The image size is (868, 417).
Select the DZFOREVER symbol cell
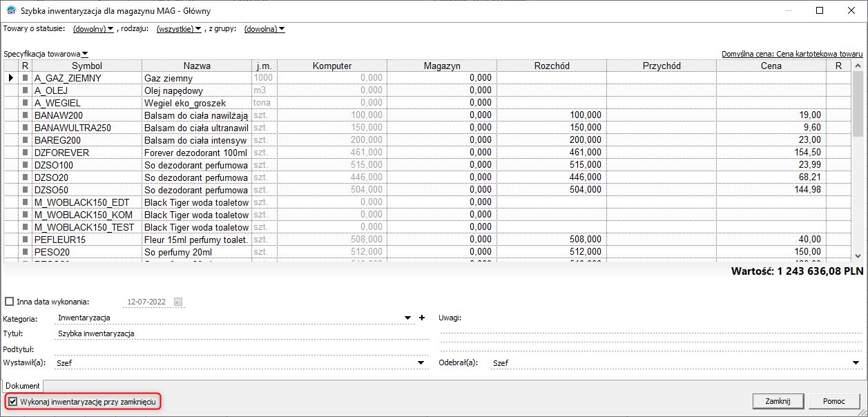point(87,153)
